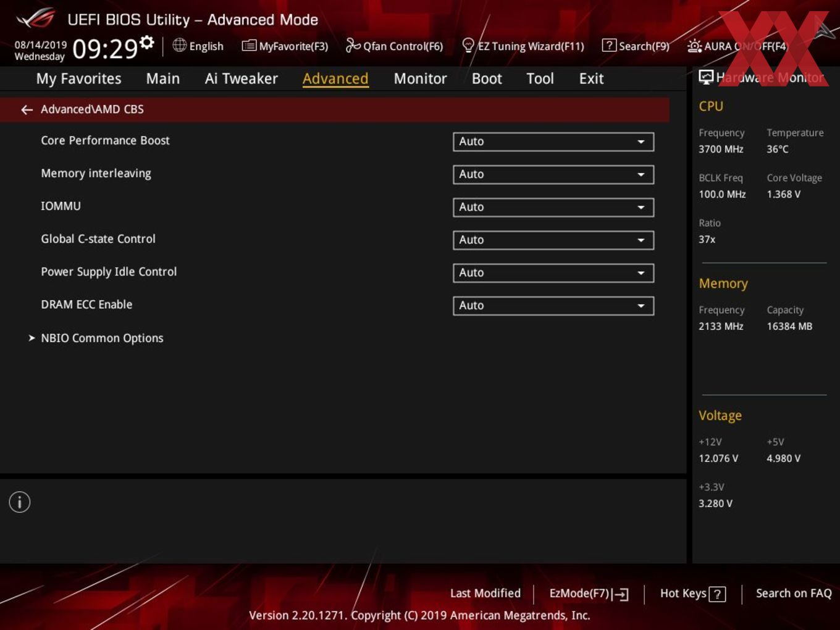The height and width of the screenshot is (630, 840).
Task: Toggle AURA ON/OFF(F4) lighting
Action: (737, 46)
